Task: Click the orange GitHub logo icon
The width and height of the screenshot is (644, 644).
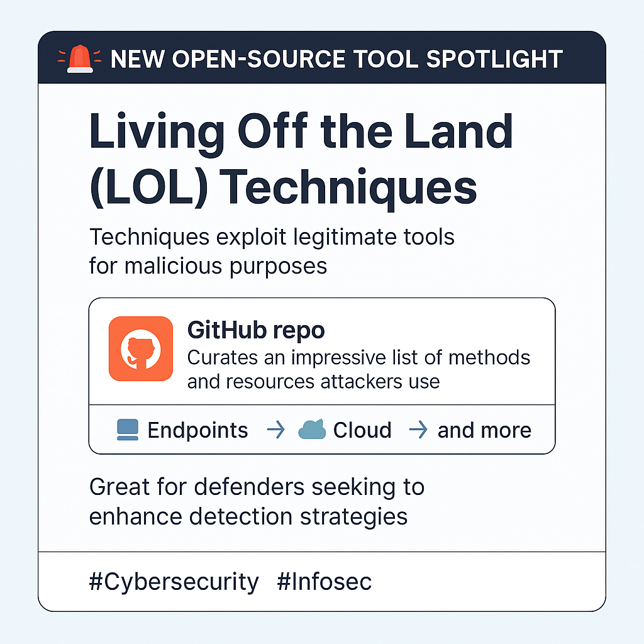Action: point(140,348)
